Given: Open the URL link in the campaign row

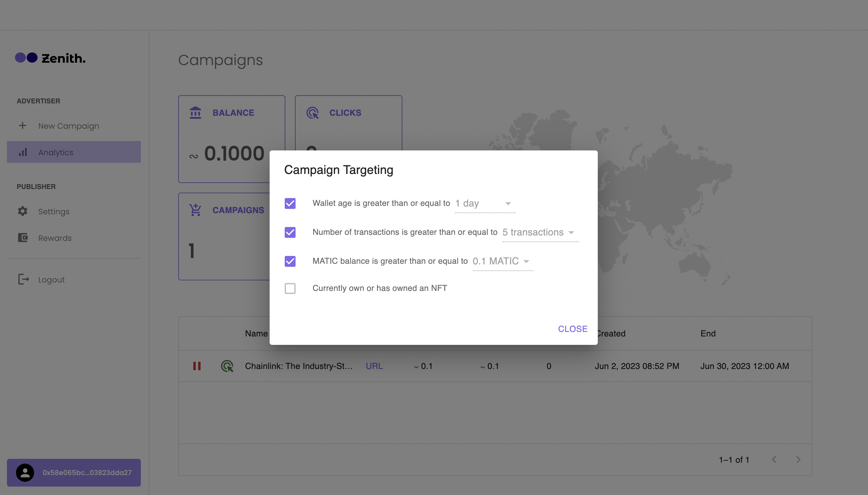Looking at the screenshot, I should point(374,366).
